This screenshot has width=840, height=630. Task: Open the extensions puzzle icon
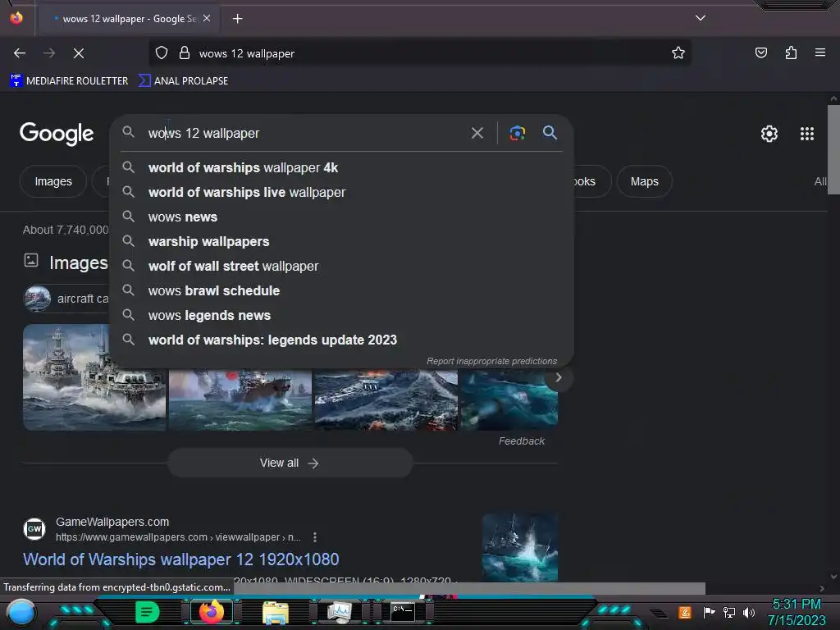coord(791,53)
